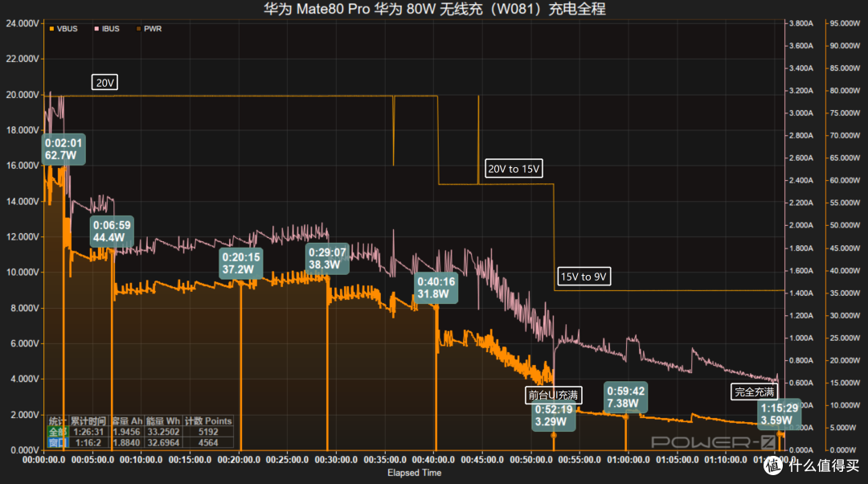Click the 容量 Ah column header
This screenshot has width=868, height=484.
[x=127, y=420]
